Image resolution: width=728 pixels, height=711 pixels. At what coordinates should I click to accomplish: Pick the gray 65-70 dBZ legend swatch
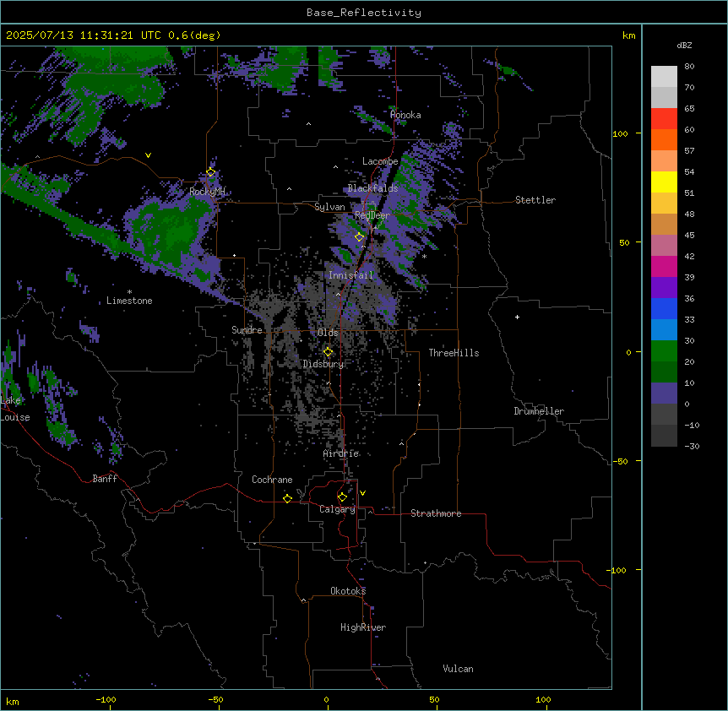[664, 97]
